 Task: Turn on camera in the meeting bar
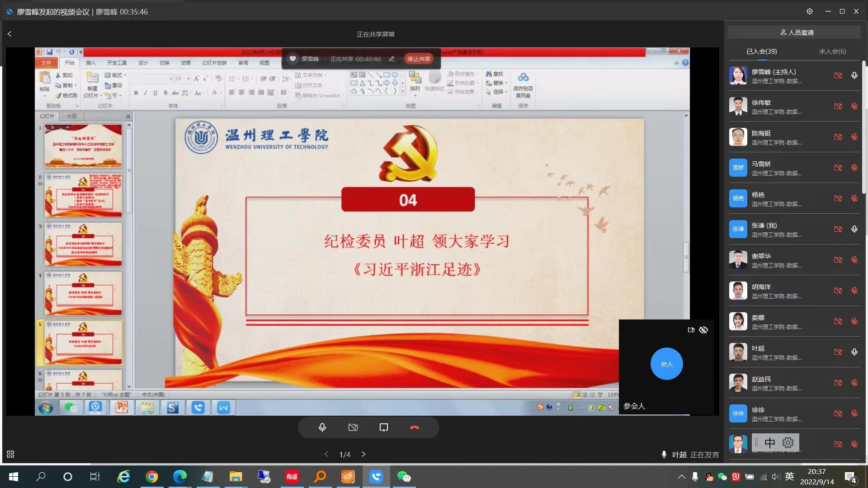[x=353, y=427]
